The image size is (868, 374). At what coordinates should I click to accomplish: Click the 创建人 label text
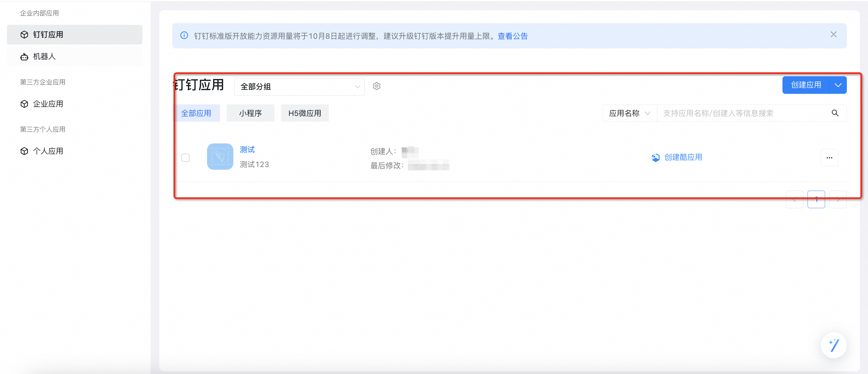384,151
